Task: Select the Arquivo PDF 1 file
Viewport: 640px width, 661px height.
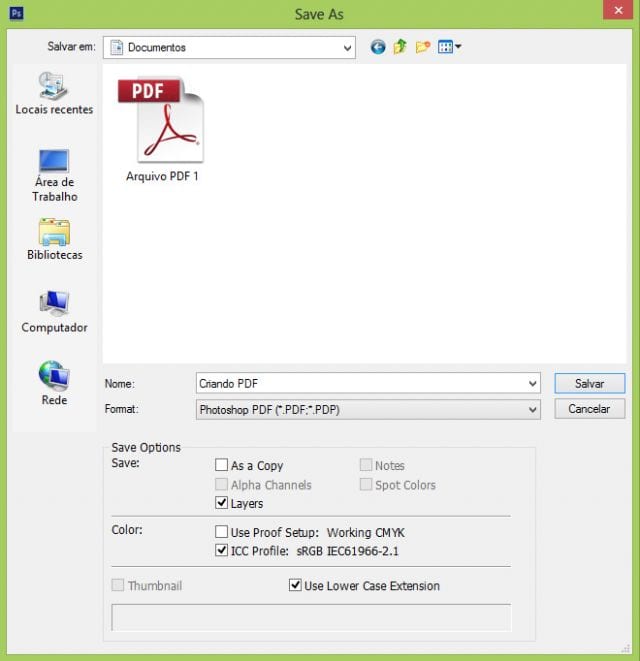Action: click(x=162, y=129)
